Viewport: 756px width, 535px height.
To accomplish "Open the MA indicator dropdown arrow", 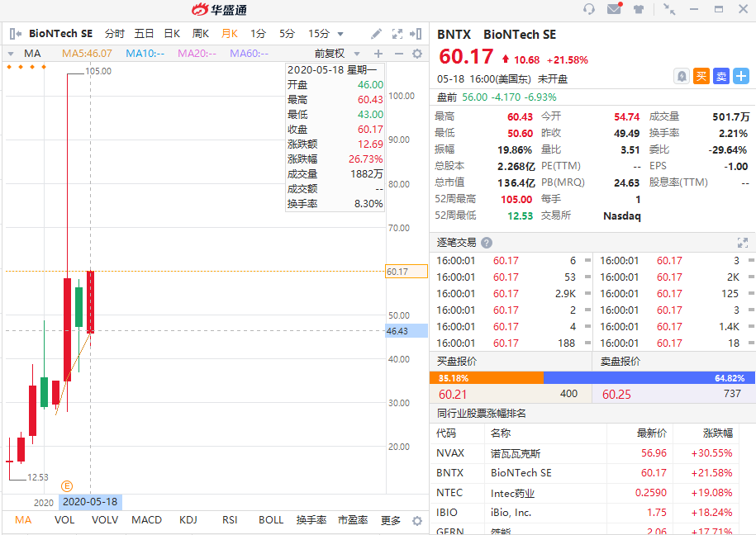I will click(x=10, y=54).
